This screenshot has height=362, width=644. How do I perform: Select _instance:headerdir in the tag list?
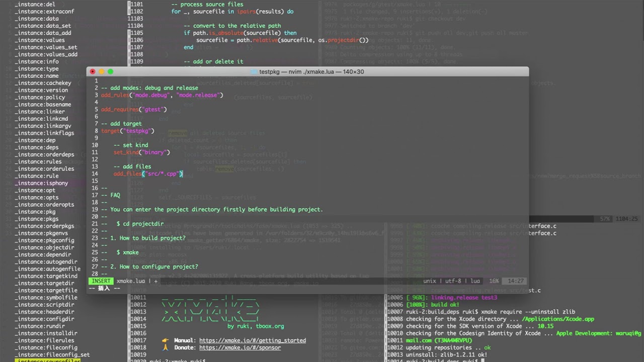point(44,312)
